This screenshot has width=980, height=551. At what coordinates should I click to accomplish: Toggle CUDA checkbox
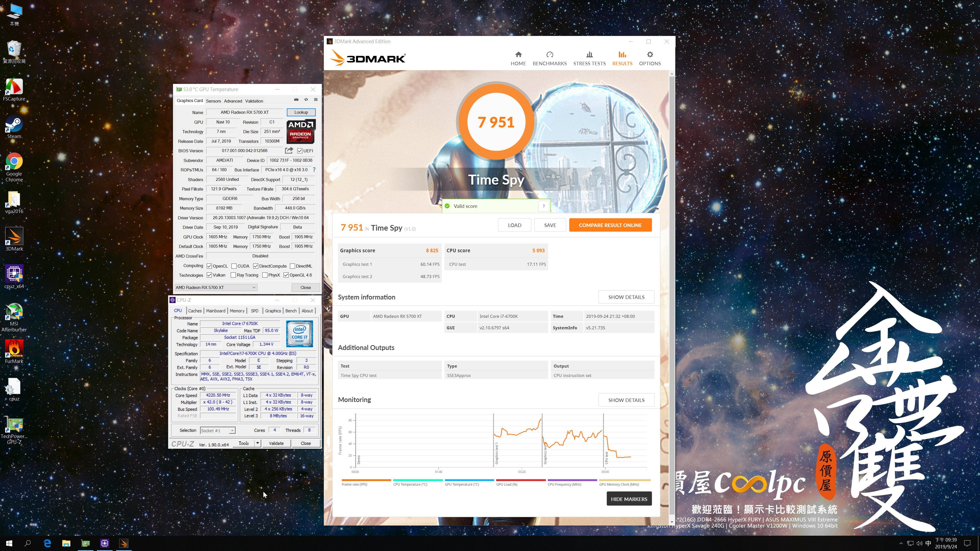pyautogui.click(x=234, y=266)
